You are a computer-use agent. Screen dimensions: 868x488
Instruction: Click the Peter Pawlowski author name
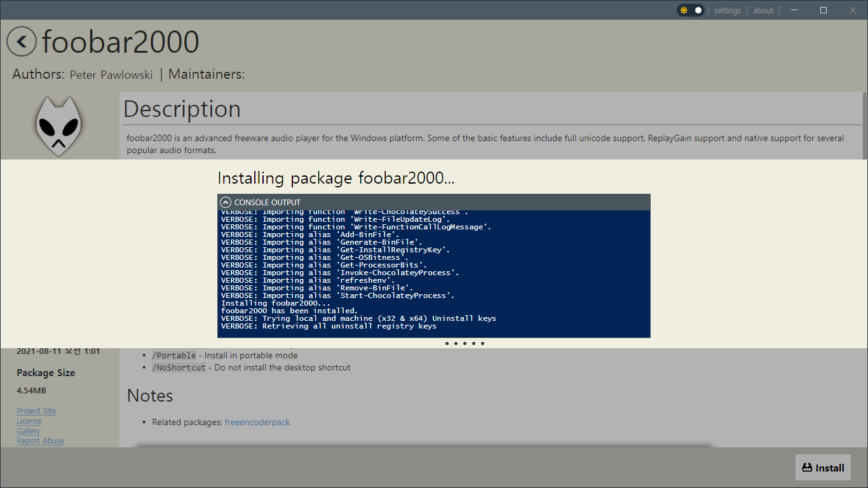[111, 75]
